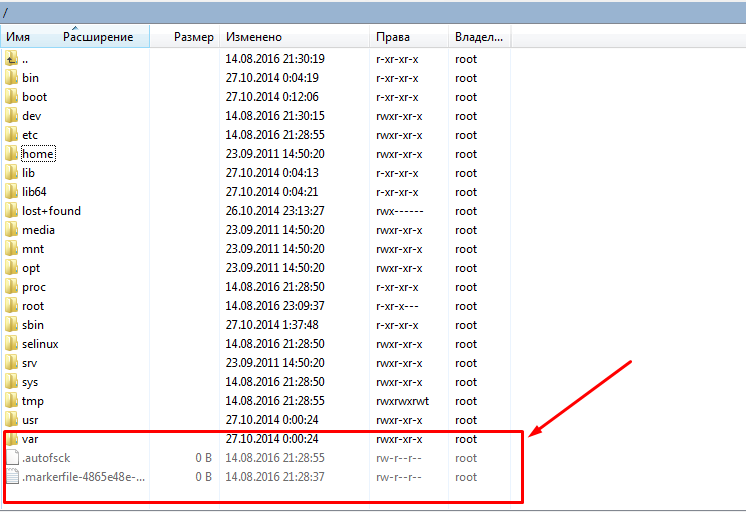The height and width of the screenshot is (512, 746).
Task: Select the sbin folder icon
Action: [12, 325]
